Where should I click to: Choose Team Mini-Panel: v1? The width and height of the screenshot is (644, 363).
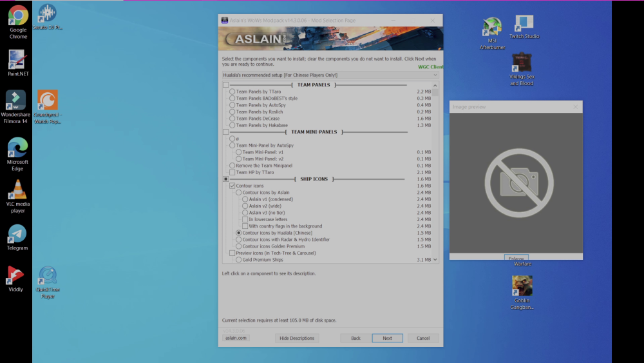point(239,152)
